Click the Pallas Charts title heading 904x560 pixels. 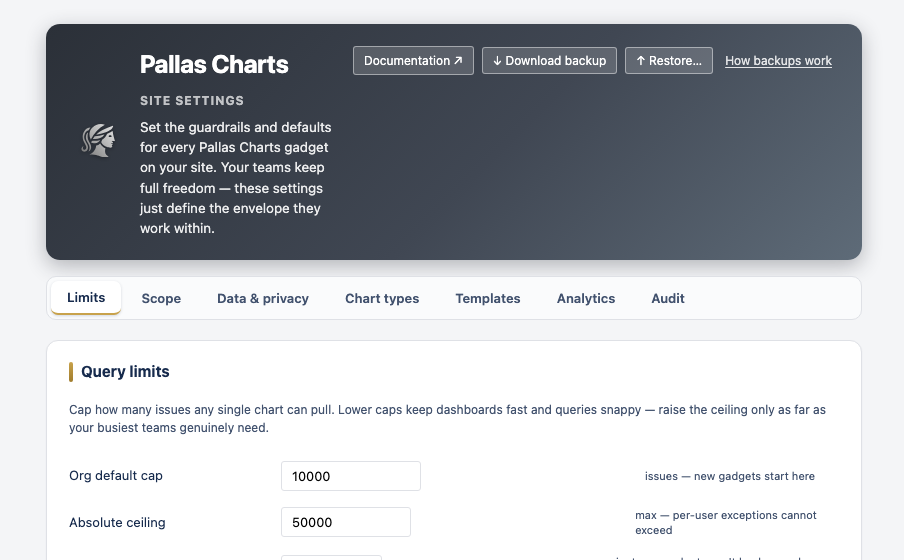coord(214,64)
